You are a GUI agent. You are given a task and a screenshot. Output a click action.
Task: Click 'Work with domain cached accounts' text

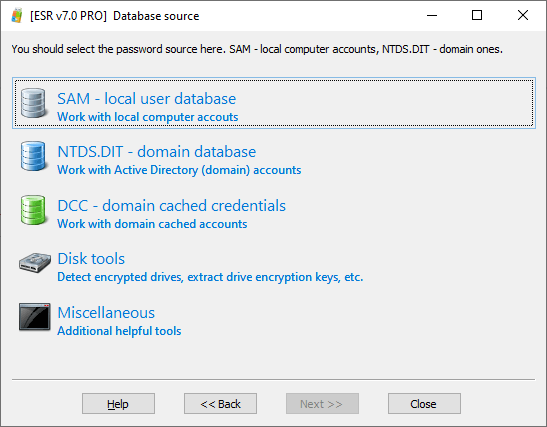(x=152, y=224)
